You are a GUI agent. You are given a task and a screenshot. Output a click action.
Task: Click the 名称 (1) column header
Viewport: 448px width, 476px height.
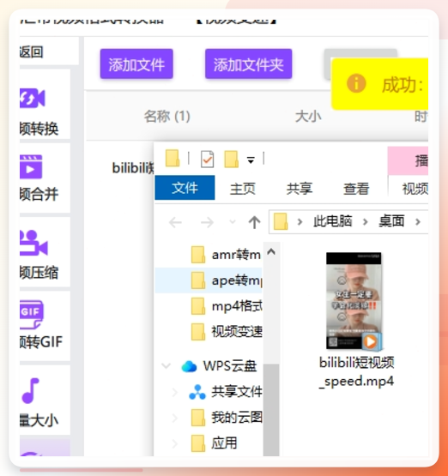(x=167, y=117)
